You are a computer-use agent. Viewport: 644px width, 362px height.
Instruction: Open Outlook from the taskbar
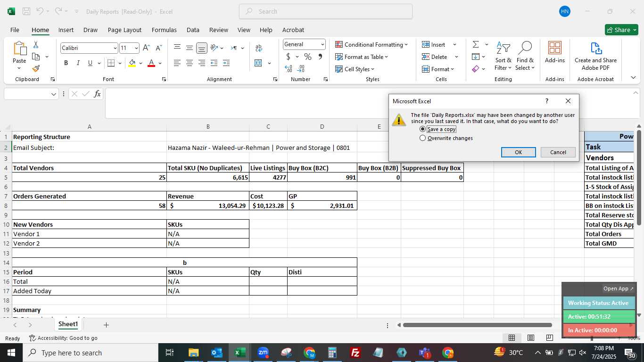pyautogui.click(x=216, y=353)
